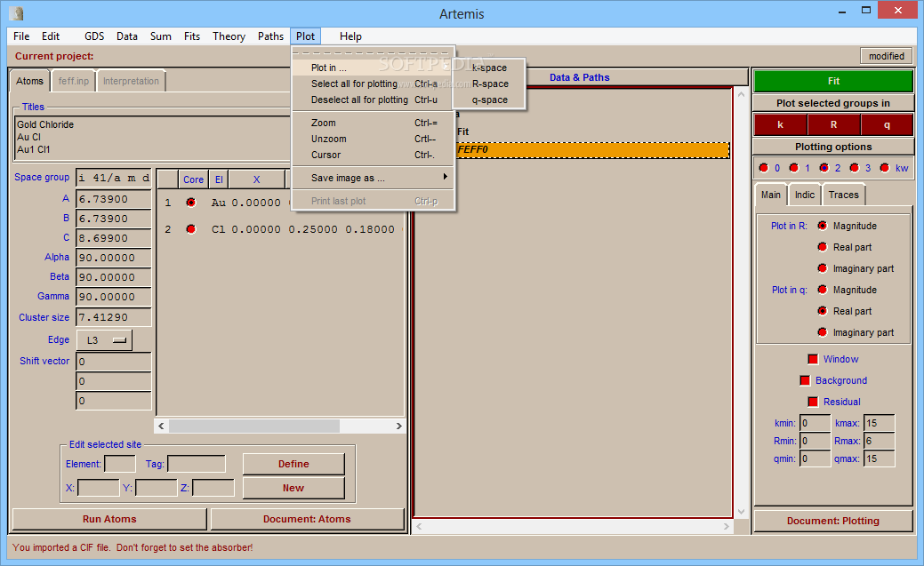This screenshot has width=924, height=566.
Task: Open Document: Atoms
Action: pos(307,519)
